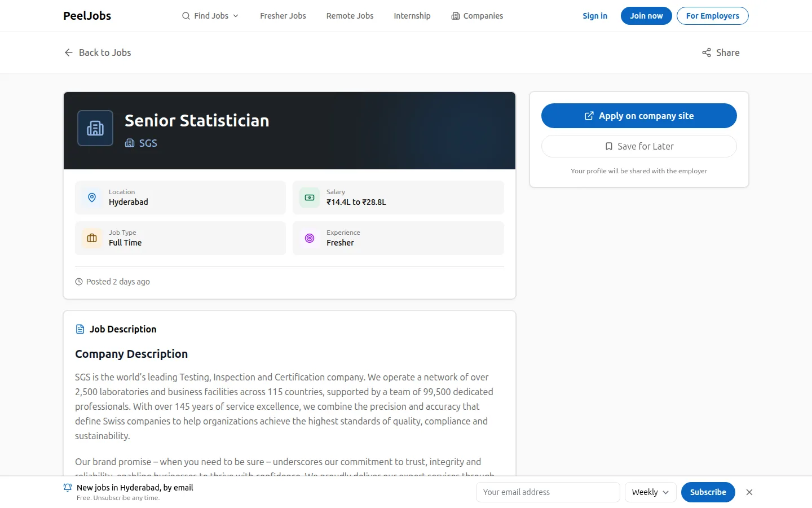Click the Salary banknote icon
This screenshot has height=508, width=812.
[x=310, y=198]
